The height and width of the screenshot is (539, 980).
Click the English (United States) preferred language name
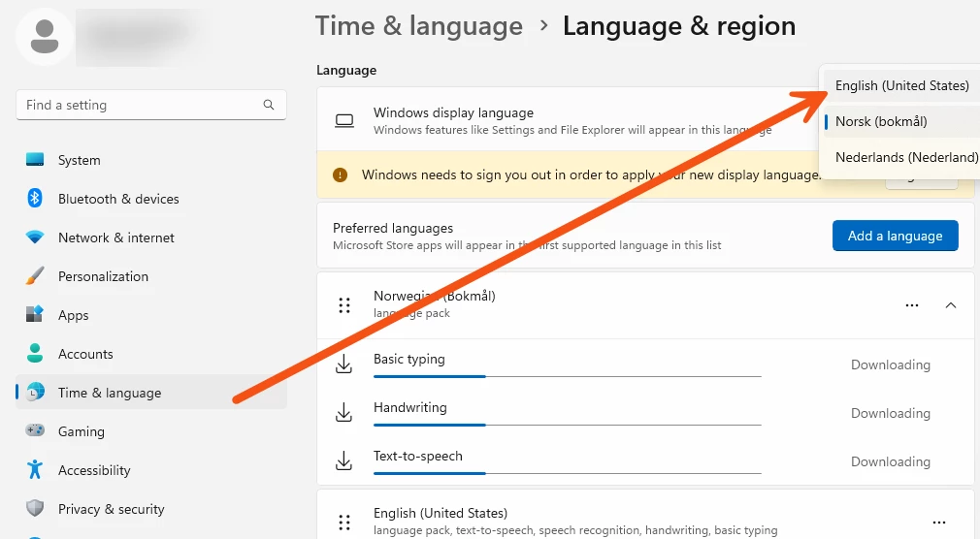coord(441,513)
